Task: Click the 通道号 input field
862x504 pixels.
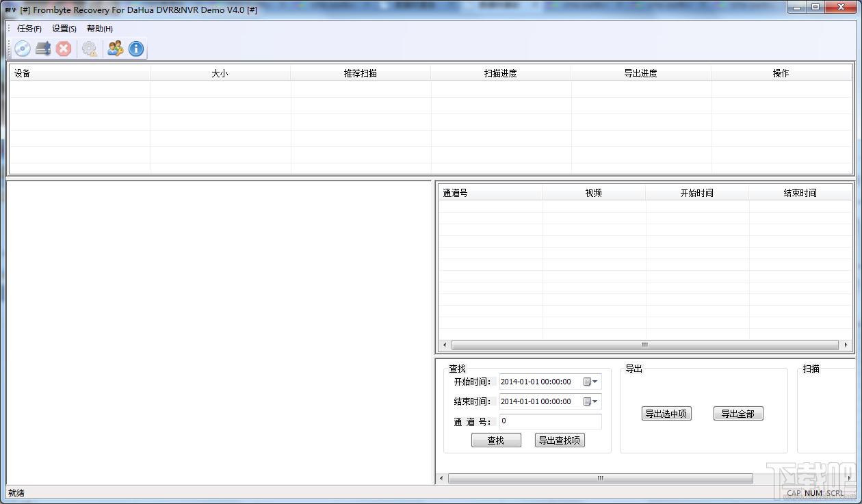Action: point(551,421)
